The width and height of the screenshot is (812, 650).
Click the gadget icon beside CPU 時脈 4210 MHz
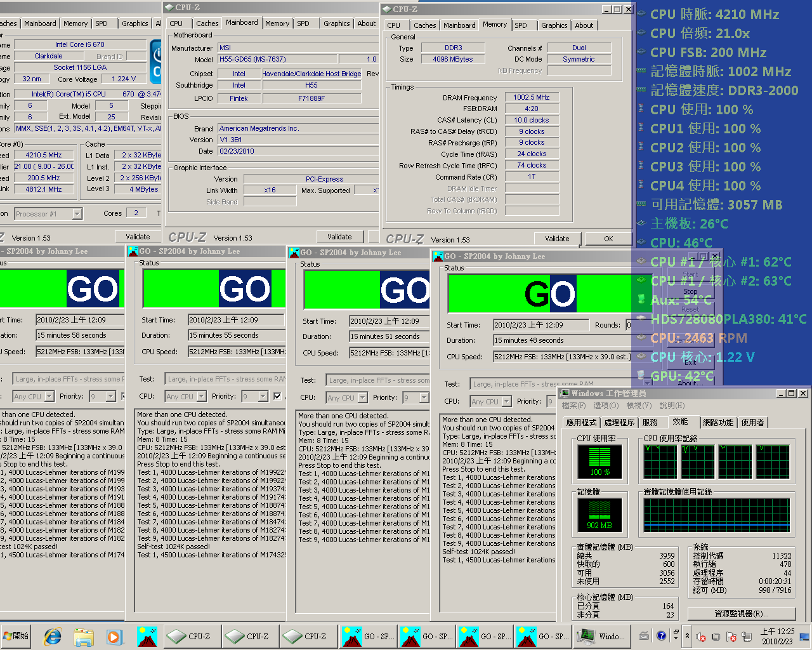point(641,14)
